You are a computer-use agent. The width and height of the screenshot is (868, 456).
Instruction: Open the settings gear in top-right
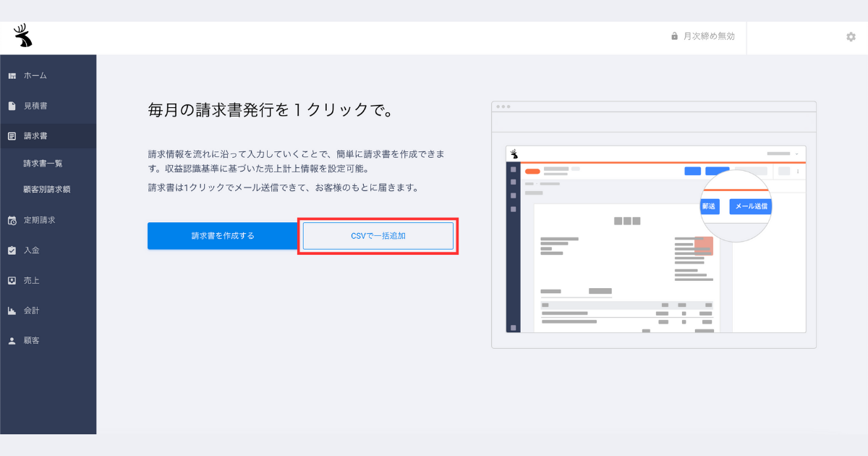point(851,36)
